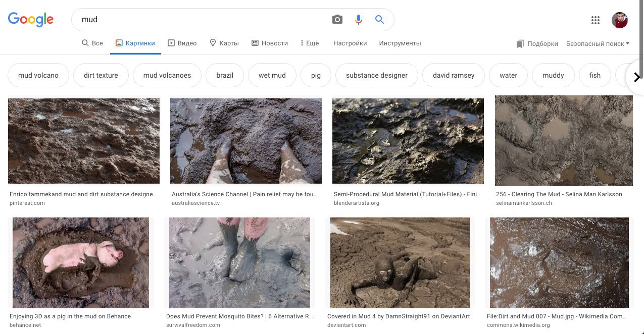Open Настройки menu
644x334 pixels.
(350, 43)
